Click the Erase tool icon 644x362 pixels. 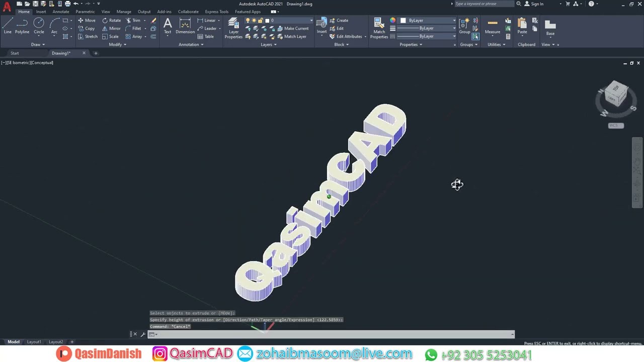[153, 21]
